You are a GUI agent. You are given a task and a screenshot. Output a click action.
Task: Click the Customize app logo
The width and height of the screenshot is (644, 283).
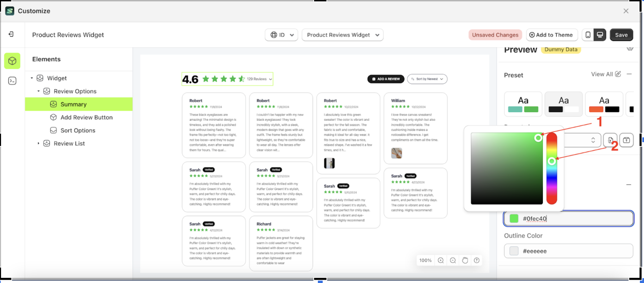coord(10,11)
